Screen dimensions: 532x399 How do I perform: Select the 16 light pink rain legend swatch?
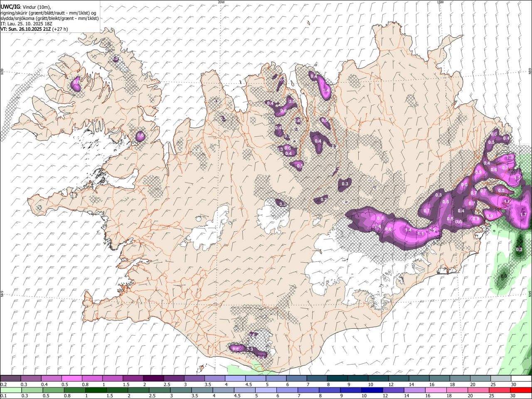point(436,390)
